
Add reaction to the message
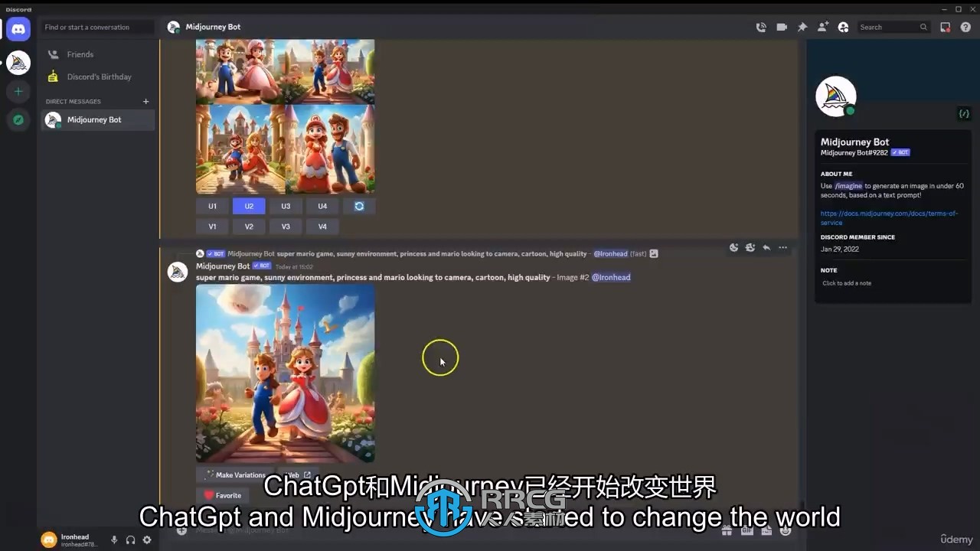pos(733,247)
